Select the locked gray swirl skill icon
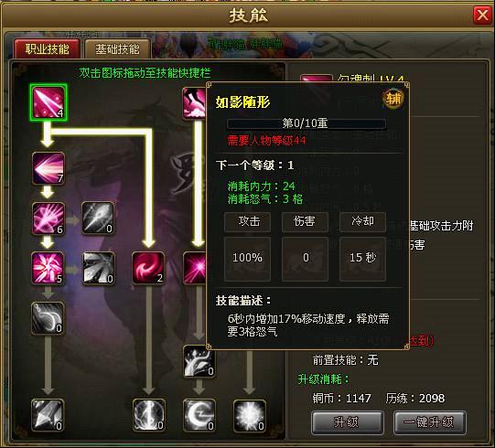Screen dimensions: 495x448 (x=48, y=318)
